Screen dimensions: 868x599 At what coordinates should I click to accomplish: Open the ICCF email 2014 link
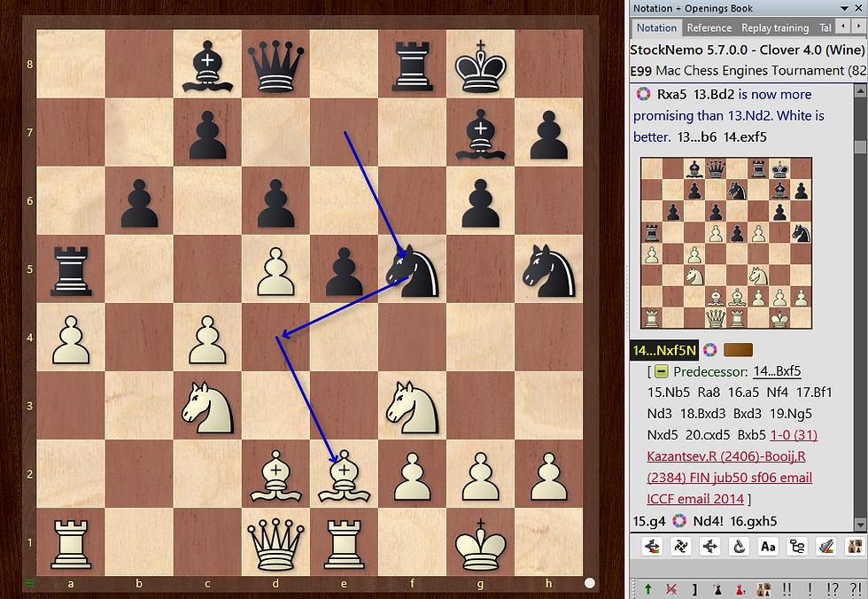click(695, 499)
